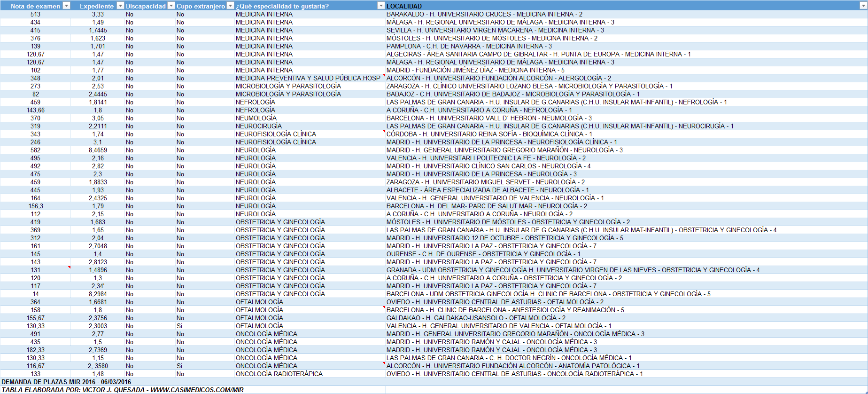Select the VALENCIA La Fe Neurología cell
The height and width of the screenshot is (394, 868).
(627, 158)
